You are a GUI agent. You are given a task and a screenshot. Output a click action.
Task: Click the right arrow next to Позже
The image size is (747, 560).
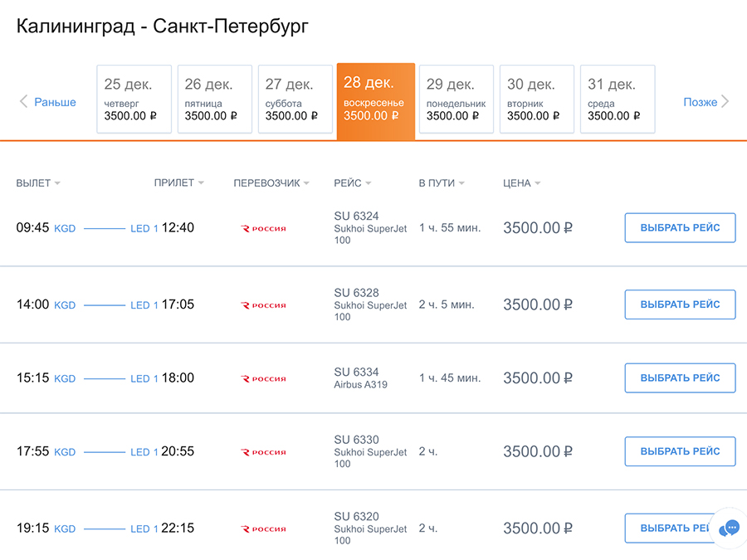(x=725, y=102)
